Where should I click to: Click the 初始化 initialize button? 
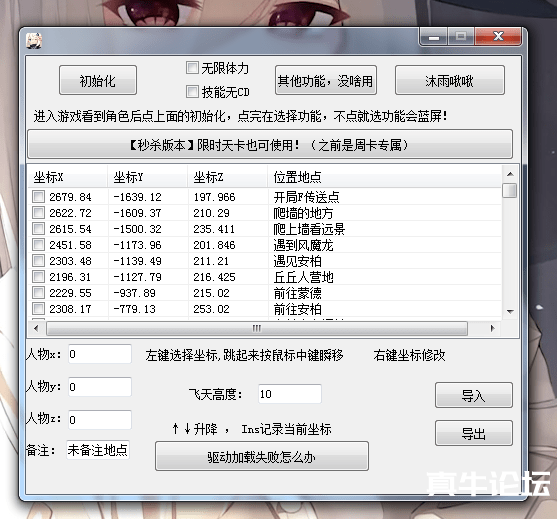click(98, 80)
